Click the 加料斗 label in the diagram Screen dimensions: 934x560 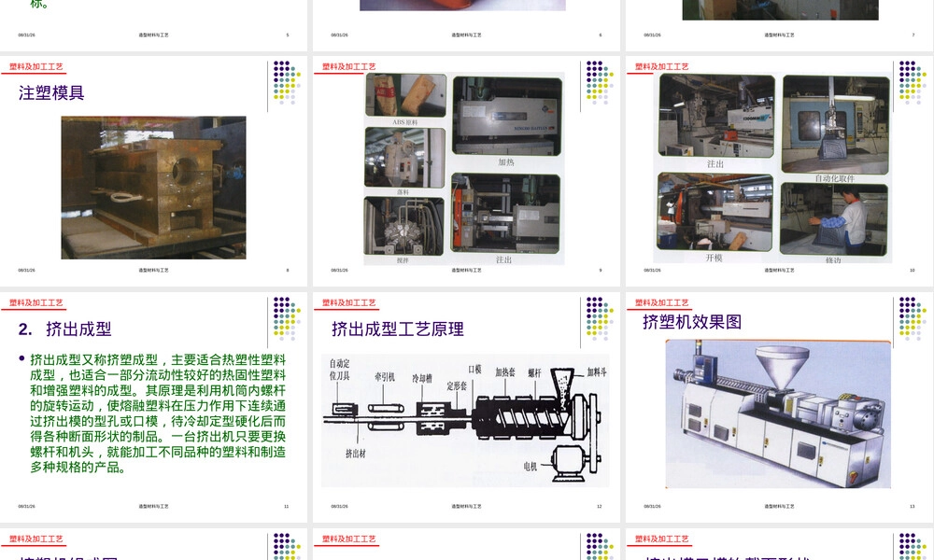coord(597,372)
